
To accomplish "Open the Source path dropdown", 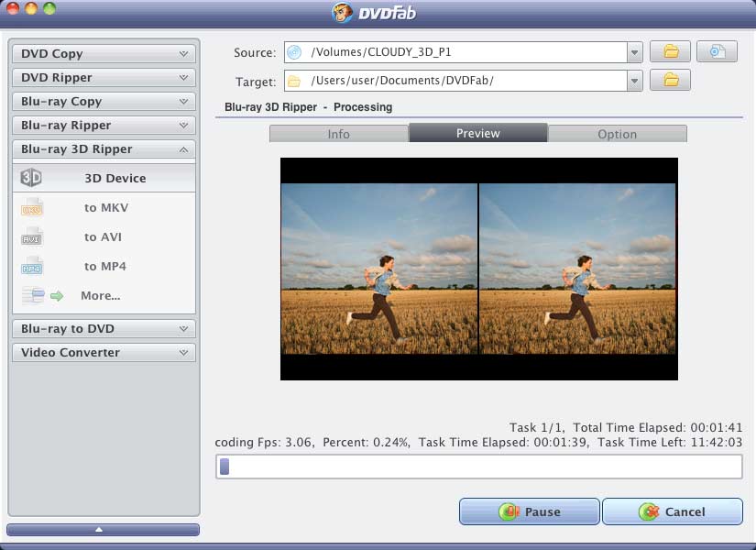I will click(x=634, y=52).
